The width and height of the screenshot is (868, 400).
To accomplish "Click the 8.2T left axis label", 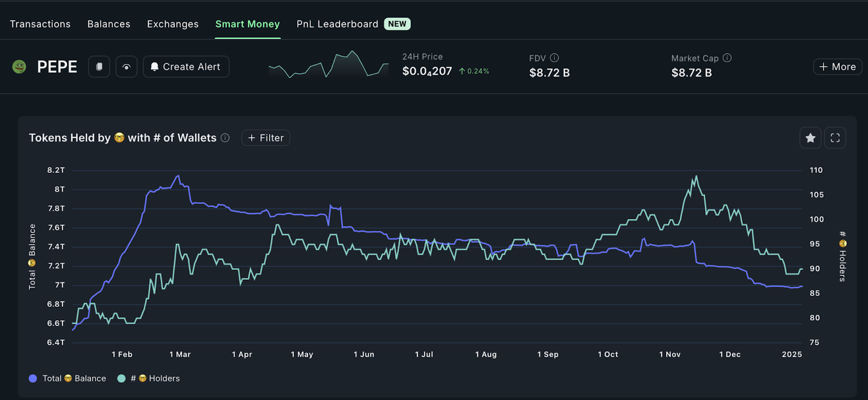I will pyautogui.click(x=56, y=170).
